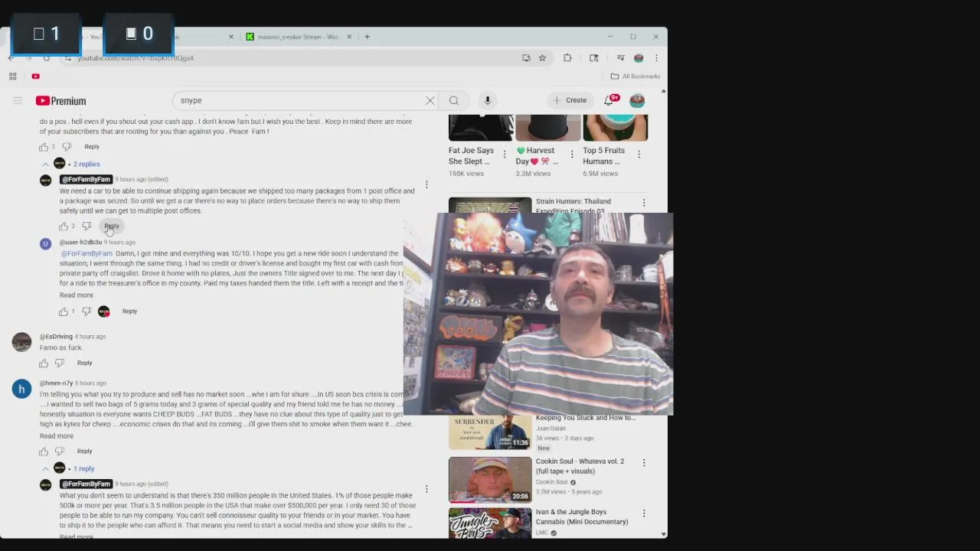Open the Fat Joe video options menu
Viewport: 980px width, 551px height.
[505, 154]
